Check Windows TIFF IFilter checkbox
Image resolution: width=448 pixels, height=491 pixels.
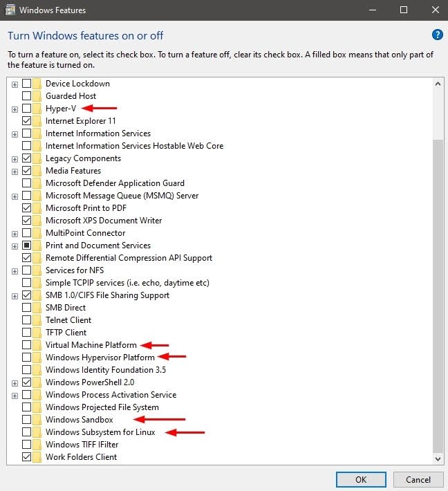pyautogui.click(x=26, y=445)
